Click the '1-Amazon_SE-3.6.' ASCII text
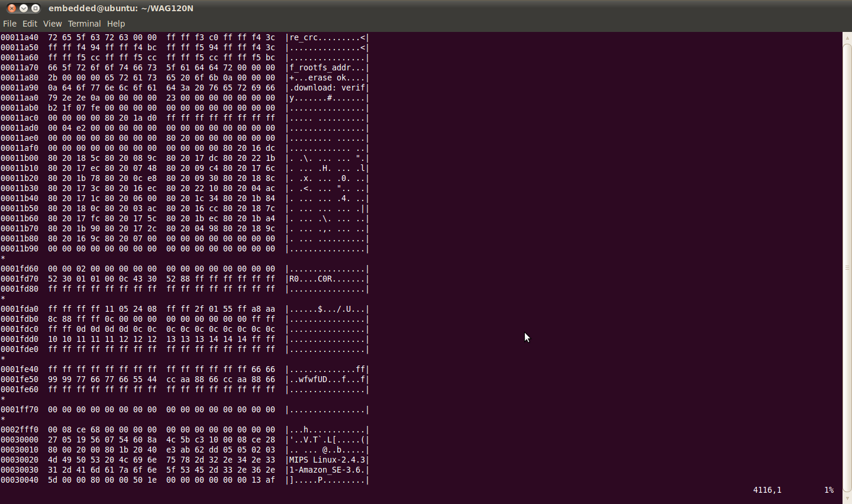The height and width of the screenshot is (504, 852). click(x=327, y=470)
